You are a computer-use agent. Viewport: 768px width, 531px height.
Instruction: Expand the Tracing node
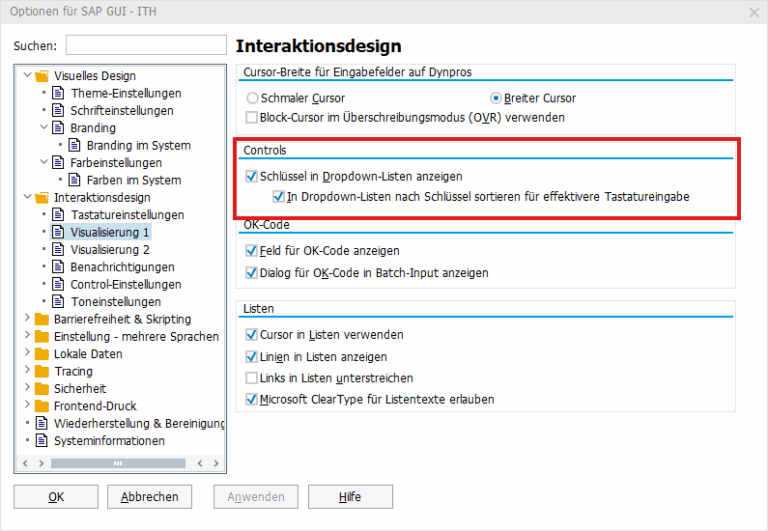[27, 370]
